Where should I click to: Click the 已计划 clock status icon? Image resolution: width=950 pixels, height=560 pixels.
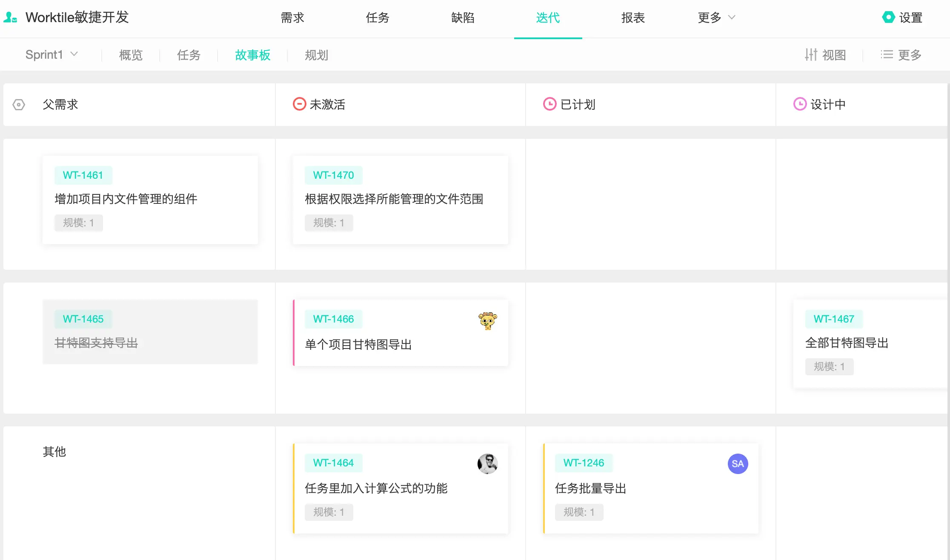pos(549,104)
